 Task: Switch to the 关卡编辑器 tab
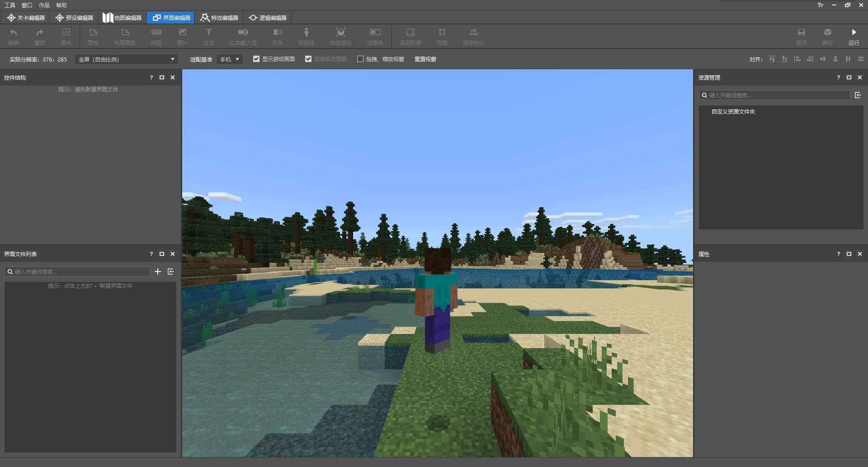coord(26,18)
